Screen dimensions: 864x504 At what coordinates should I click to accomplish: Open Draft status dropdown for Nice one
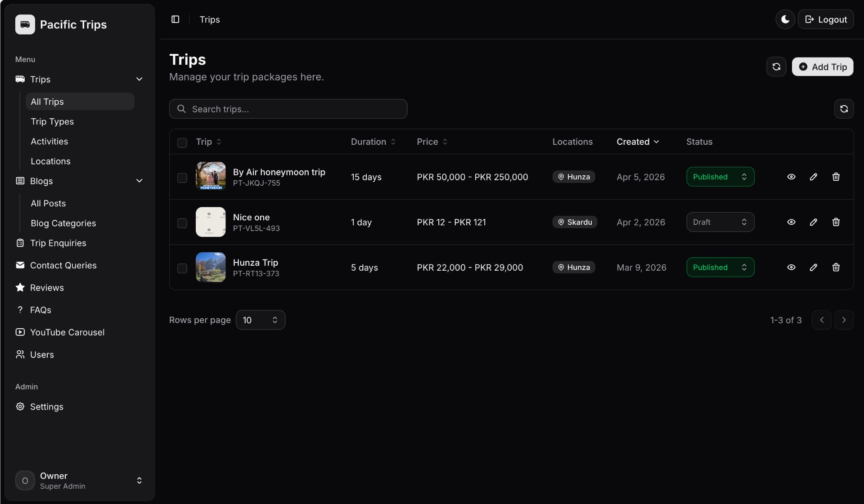[720, 222]
